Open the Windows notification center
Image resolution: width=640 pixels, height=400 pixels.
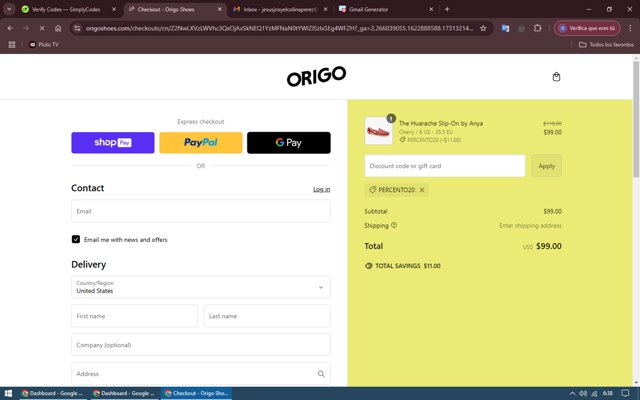tap(625, 393)
